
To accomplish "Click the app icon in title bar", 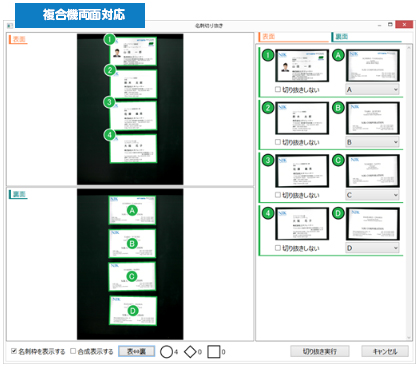I will tap(10, 25).
